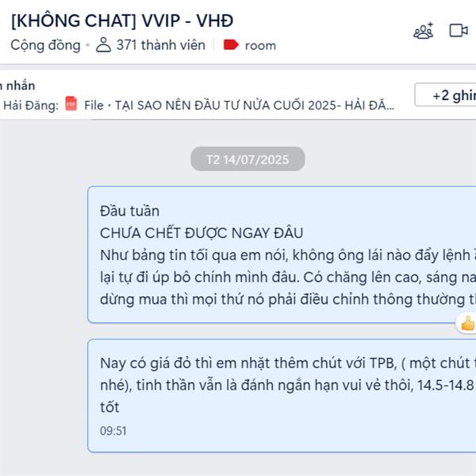Select the message mentioning TPB

pyautogui.click(x=282, y=396)
